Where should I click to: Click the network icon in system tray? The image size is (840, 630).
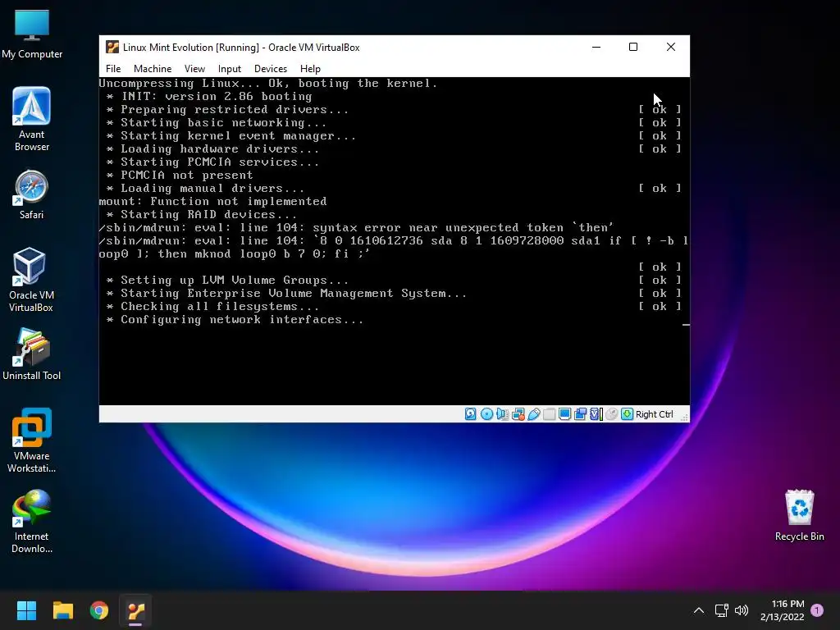[x=721, y=610]
